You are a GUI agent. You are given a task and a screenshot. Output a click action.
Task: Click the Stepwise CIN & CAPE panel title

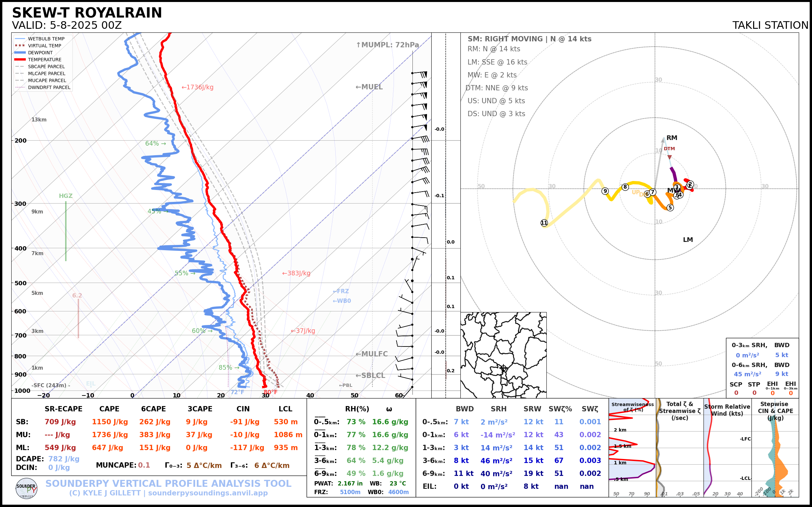tap(775, 411)
